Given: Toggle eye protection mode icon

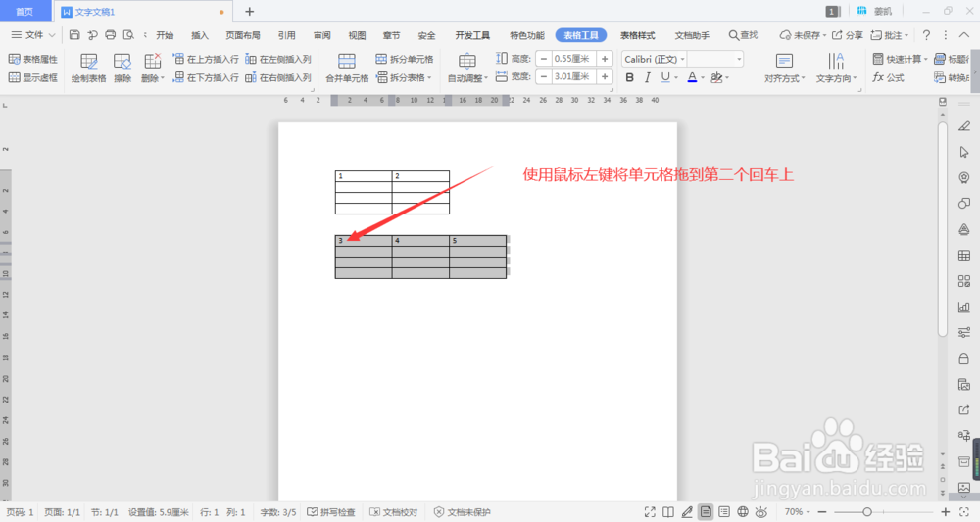Looking at the screenshot, I should click(x=761, y=512).
